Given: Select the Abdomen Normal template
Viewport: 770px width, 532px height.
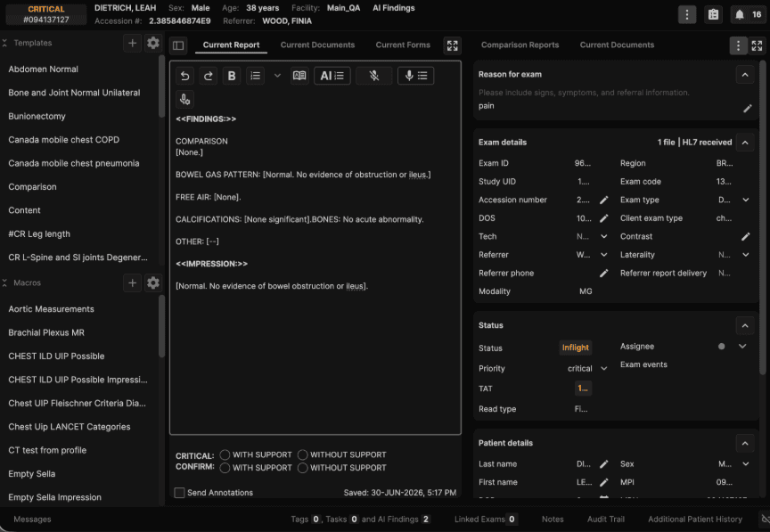Looking at the screenshot, I should pos(43,70).
